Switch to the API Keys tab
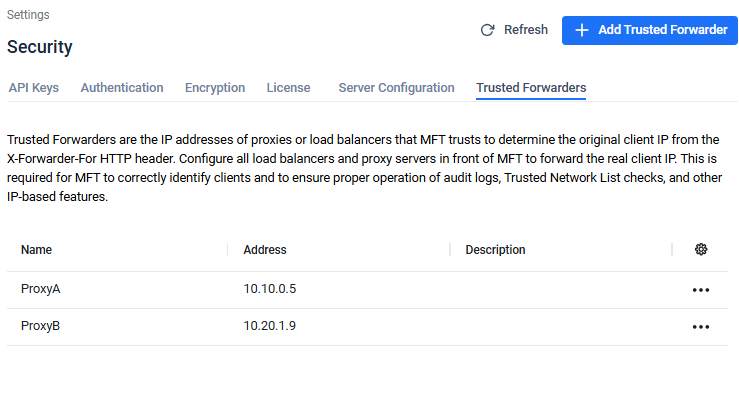This screenshot has width=739, height=410. 33,88
